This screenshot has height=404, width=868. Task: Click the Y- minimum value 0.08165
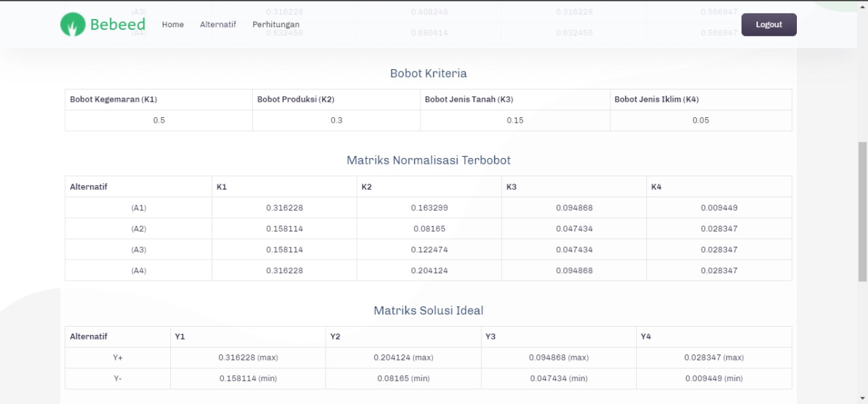click(403, 378)
